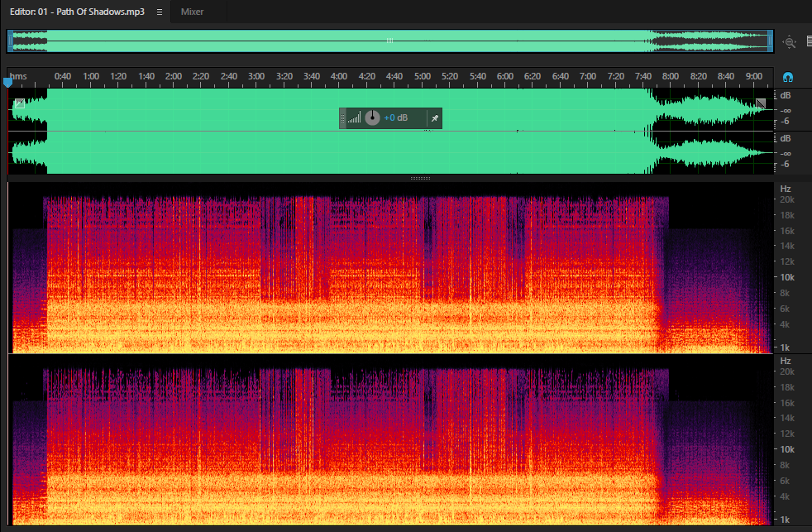Click the left handle of the zoom navigator

[x=10, y=41]
